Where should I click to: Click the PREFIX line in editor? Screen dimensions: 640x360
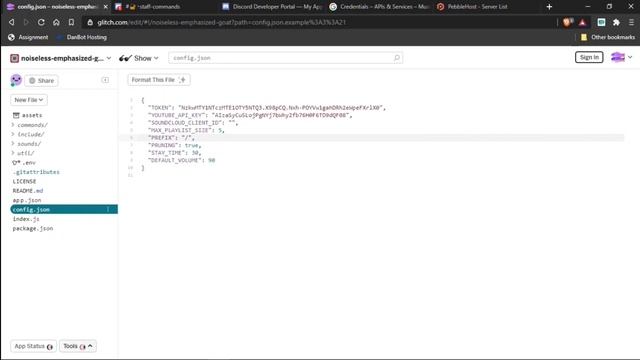(171, 138)
